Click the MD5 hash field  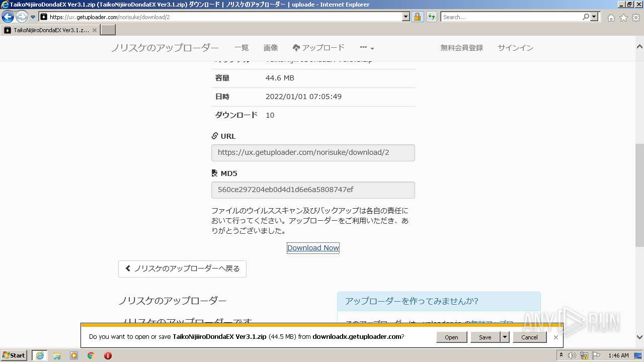[313, 190]
